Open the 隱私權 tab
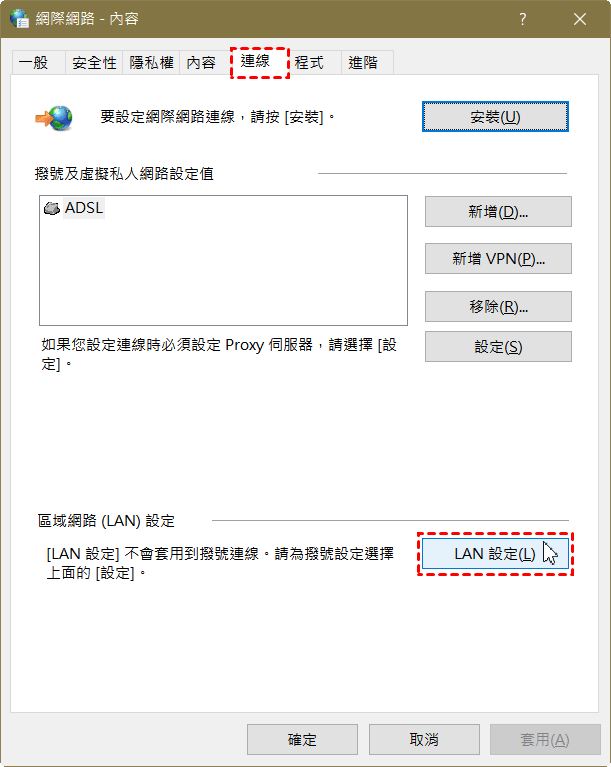This screenshot has width=611, height=767. tap(151, 63)
